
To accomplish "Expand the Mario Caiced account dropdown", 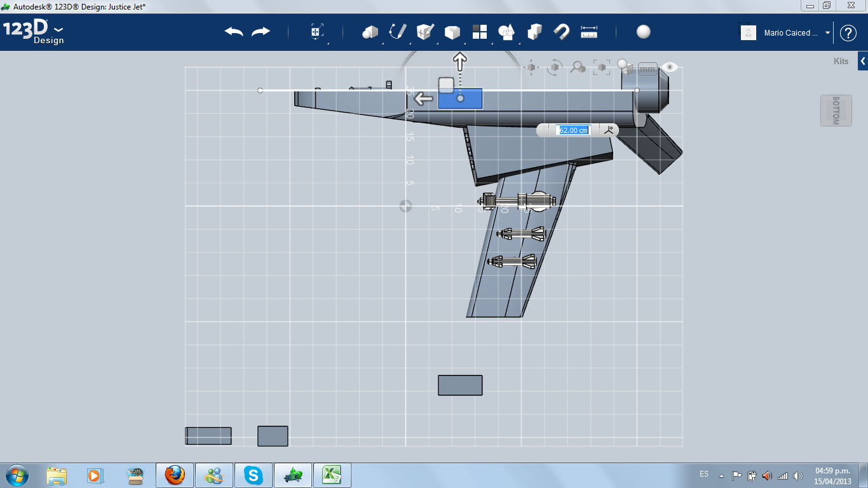I will coord(827,33).
